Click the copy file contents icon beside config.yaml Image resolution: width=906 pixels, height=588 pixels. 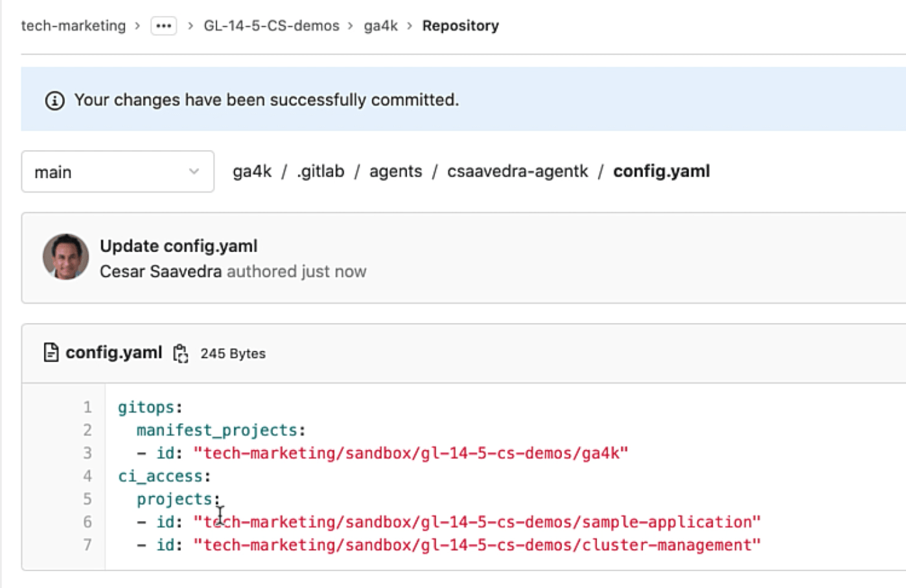pyautogui.click(x=181, y=354)
